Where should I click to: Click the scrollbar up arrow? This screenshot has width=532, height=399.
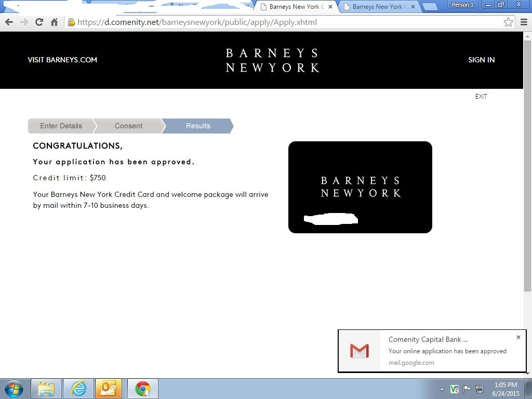pyautogui.click(x=528, y=36)
